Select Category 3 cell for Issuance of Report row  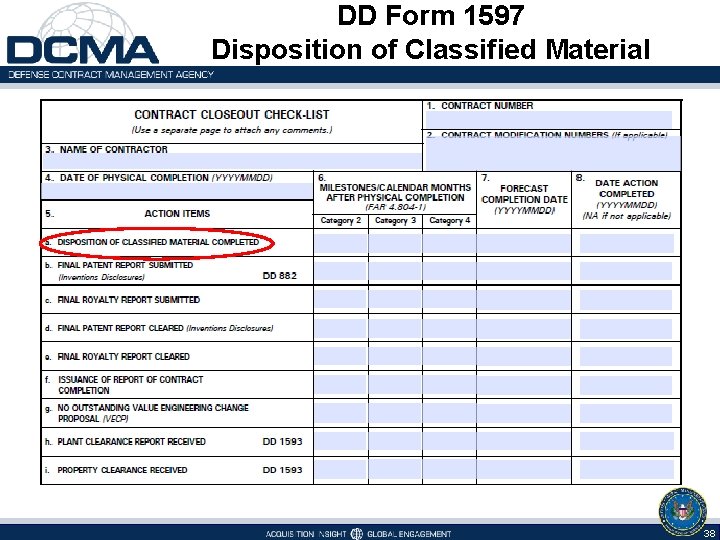(395, 385)
